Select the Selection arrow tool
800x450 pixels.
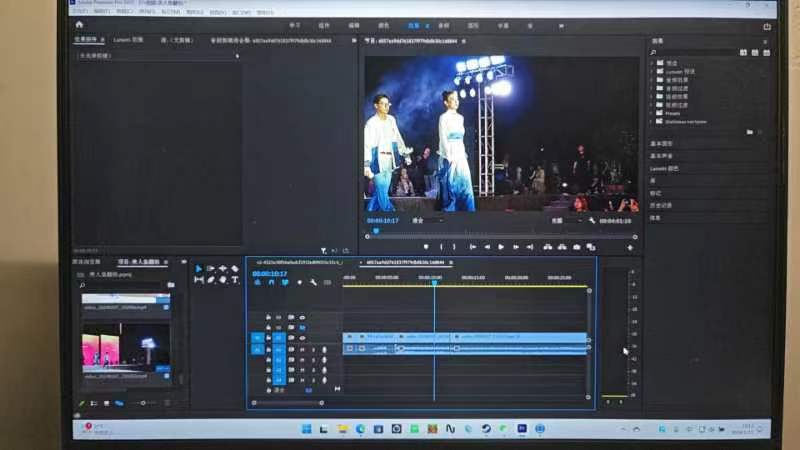198,269
